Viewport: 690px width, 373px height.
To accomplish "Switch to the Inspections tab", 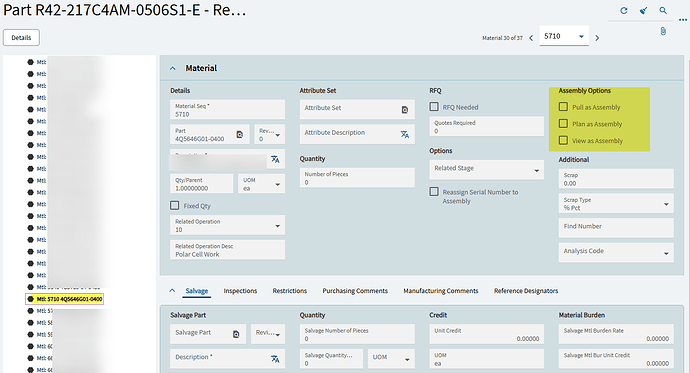I will point(240,291).
